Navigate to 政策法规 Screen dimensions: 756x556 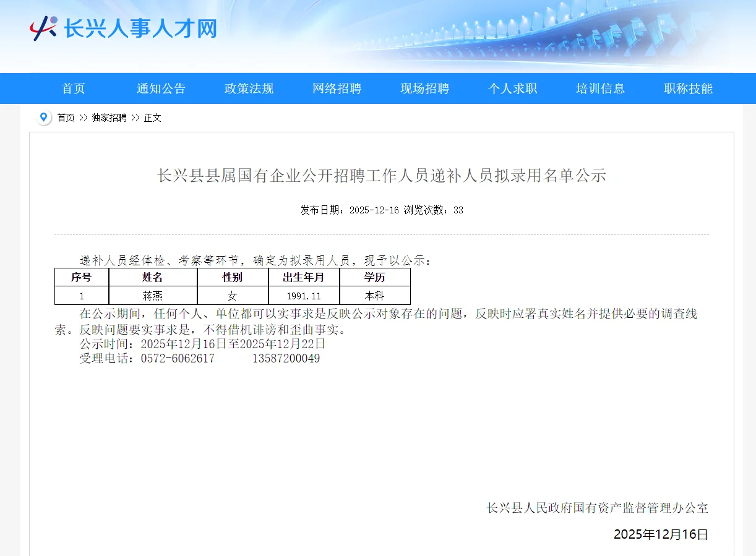(249, 88)
